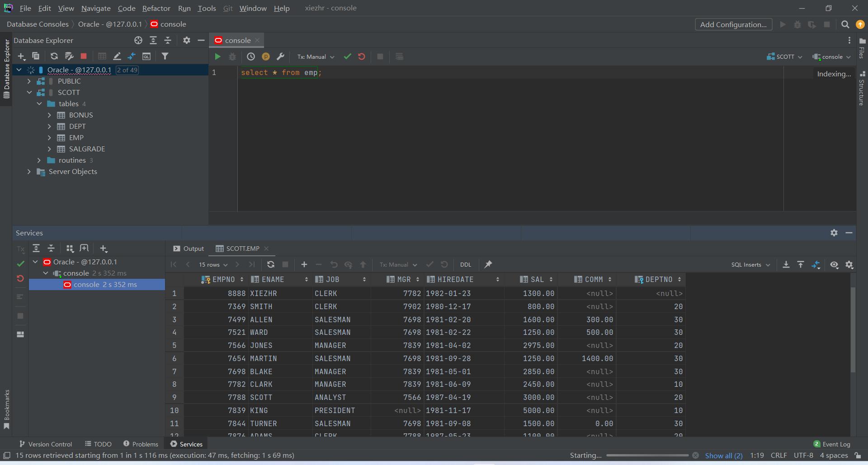Commit transaction with green checkmark
Screen dimensions: 868x465
347,56
